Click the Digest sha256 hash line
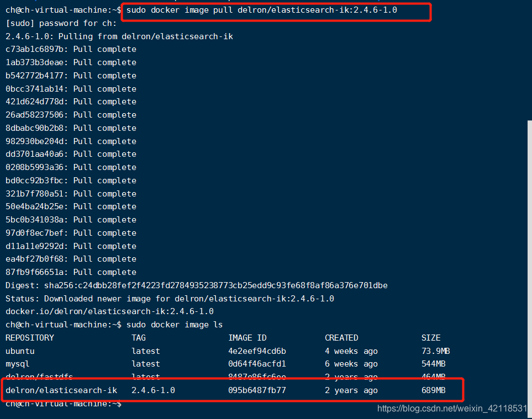Viewport: 532px width, 419px height. tap(197, 286)
